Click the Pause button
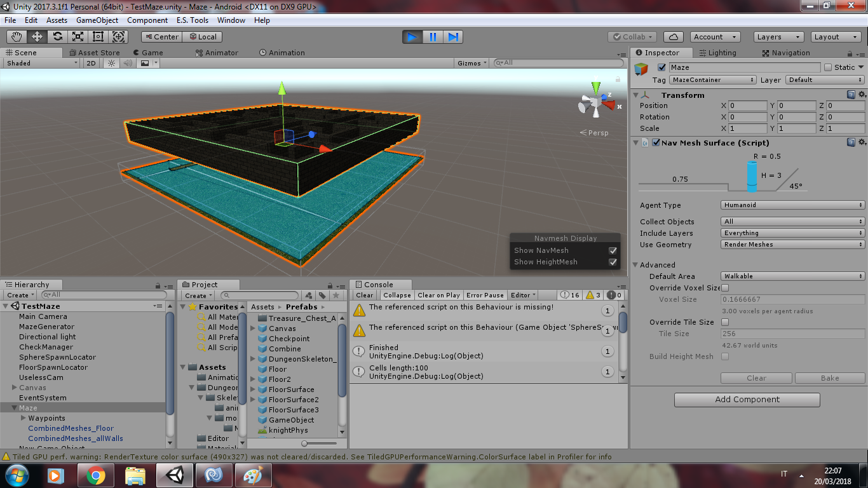 (x=433, y=37)
